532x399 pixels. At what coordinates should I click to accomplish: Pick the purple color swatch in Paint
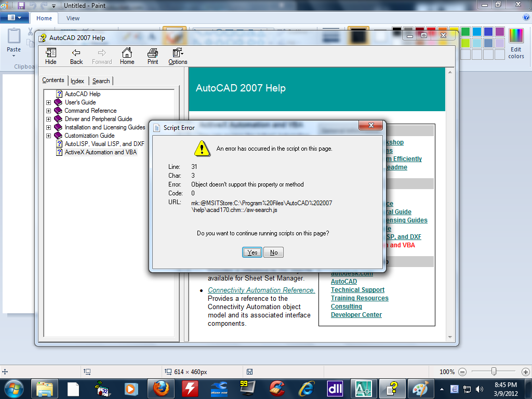click(499, 32)
